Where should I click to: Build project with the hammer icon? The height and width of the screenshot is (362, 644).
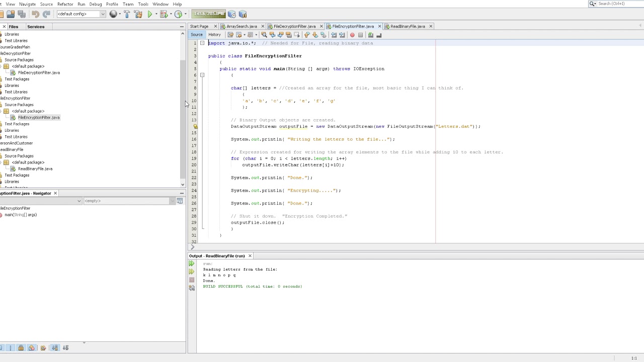pos(127,14)
